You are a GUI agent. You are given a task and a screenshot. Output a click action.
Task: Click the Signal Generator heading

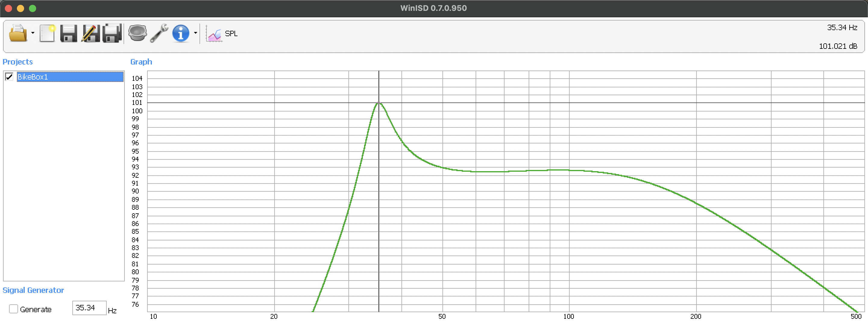coord(33,290)
